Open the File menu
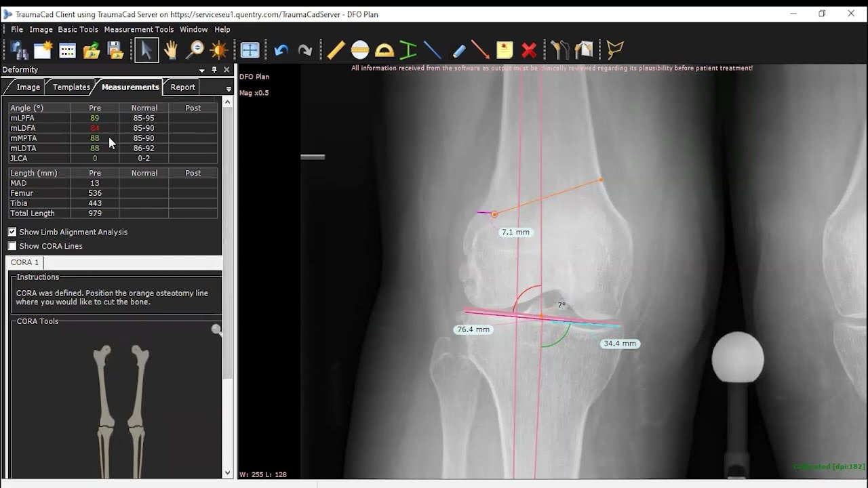Screen dimensions: 868x488 coord(17,29)
